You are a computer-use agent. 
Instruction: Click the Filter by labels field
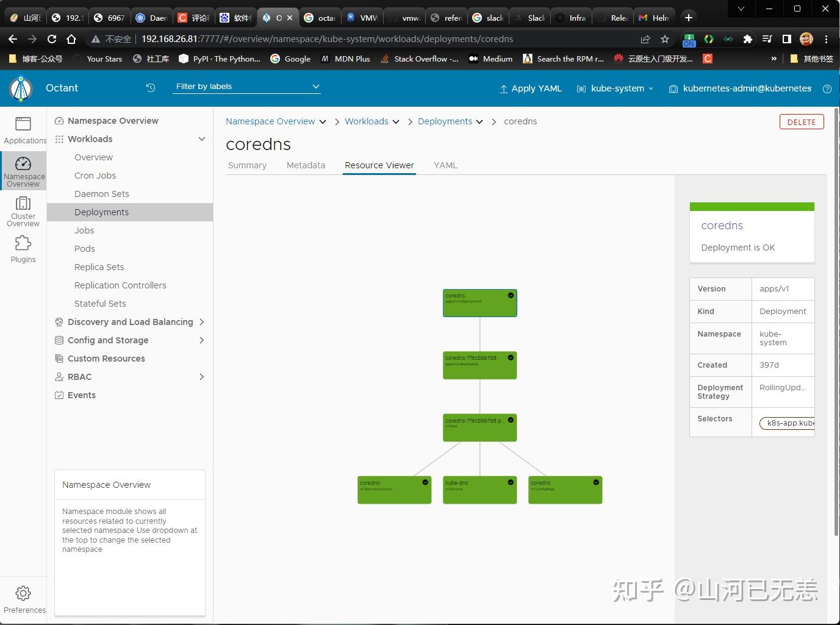[244, 86]
